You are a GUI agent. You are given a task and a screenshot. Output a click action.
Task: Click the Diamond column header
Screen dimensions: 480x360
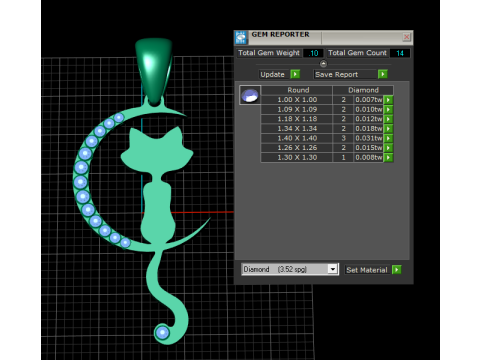[363, 90]
